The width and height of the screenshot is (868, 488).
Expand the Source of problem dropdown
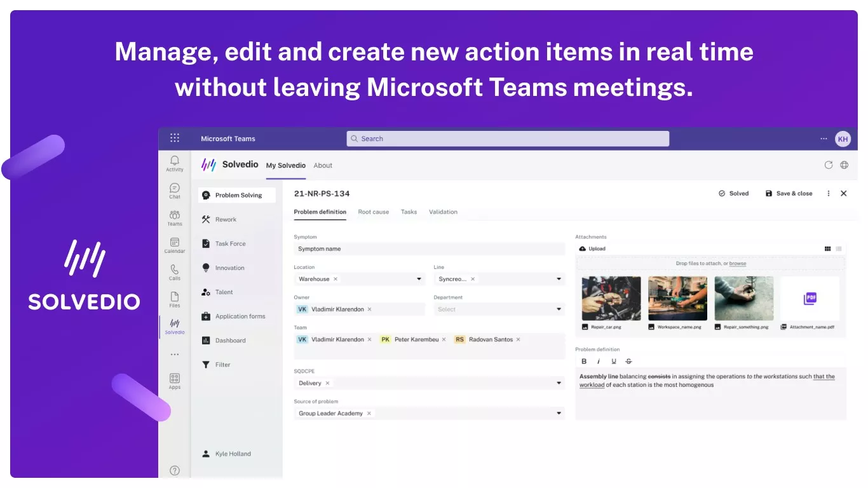pyautogui.click(x=559, y=414)
